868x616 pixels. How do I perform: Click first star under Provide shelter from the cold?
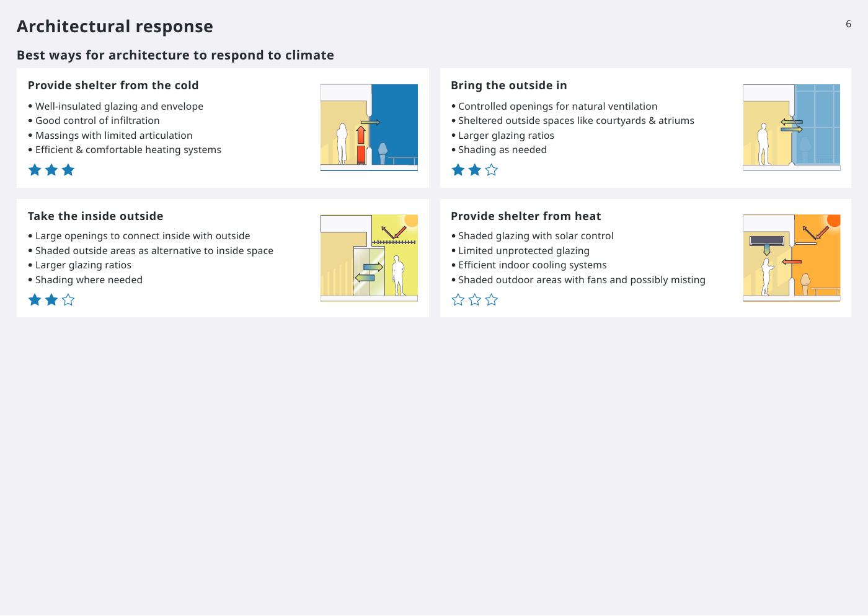[35, 170]
